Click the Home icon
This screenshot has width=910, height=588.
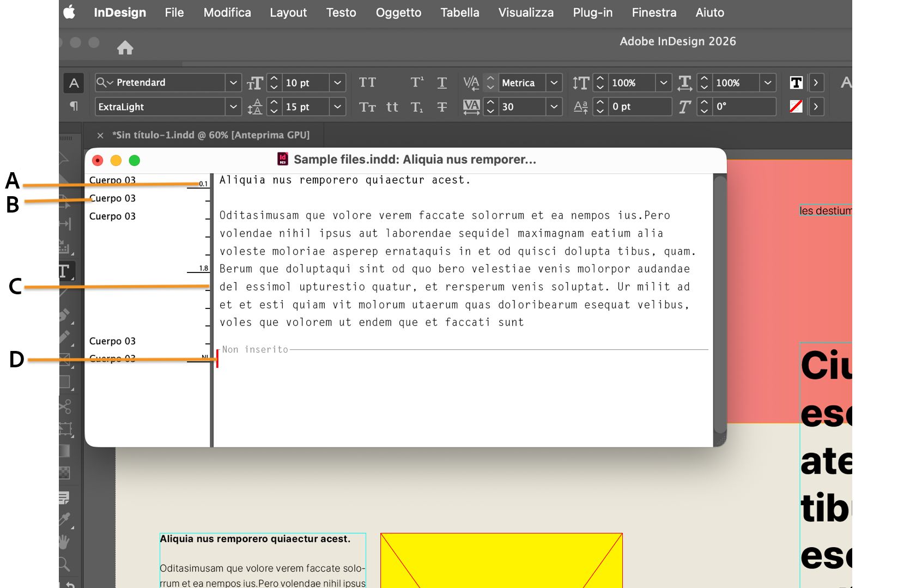[x=125, y=48]
